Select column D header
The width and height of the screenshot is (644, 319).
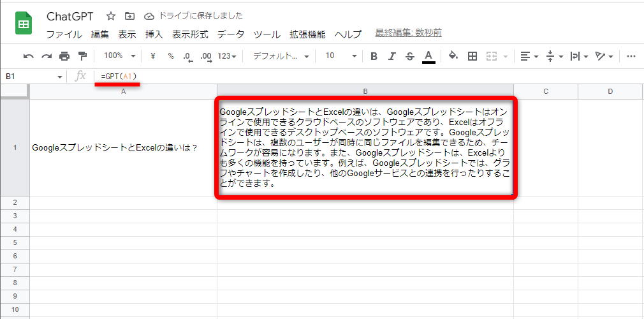(x=611, y=91)
